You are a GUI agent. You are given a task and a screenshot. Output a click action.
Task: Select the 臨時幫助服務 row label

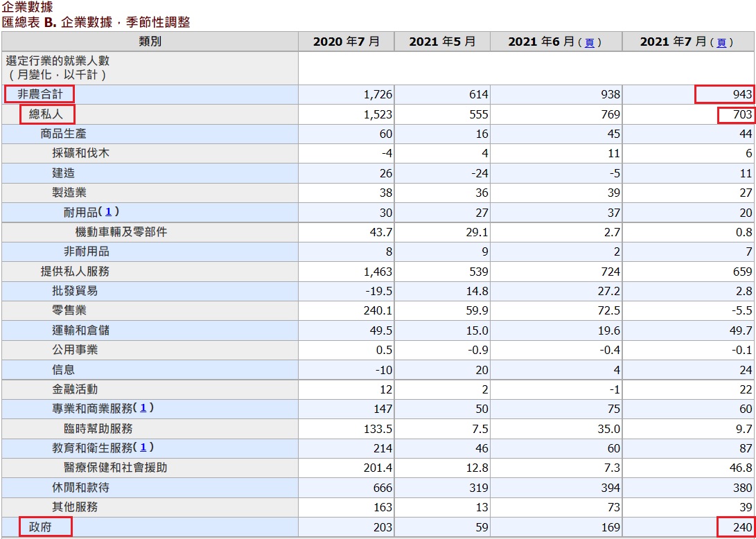98,428
